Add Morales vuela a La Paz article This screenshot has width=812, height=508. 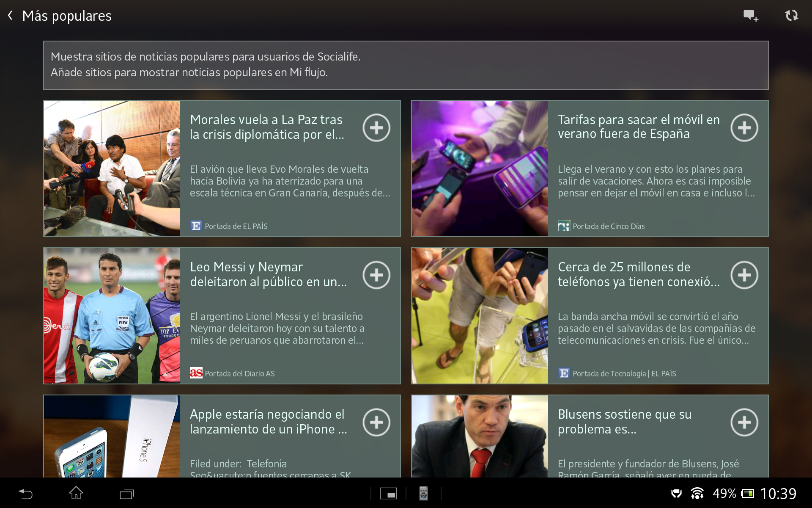pos(376,128)
